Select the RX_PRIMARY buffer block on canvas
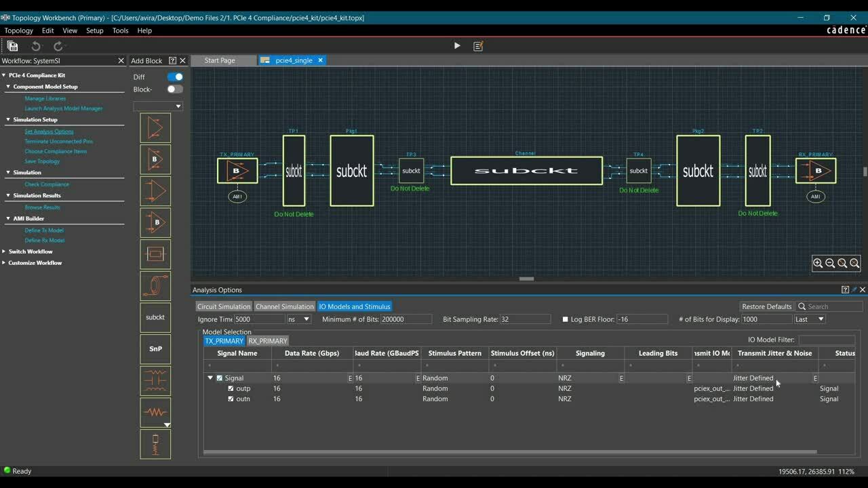Image resolution: width=868 pixels, height=488 pixels. [816, 171]
